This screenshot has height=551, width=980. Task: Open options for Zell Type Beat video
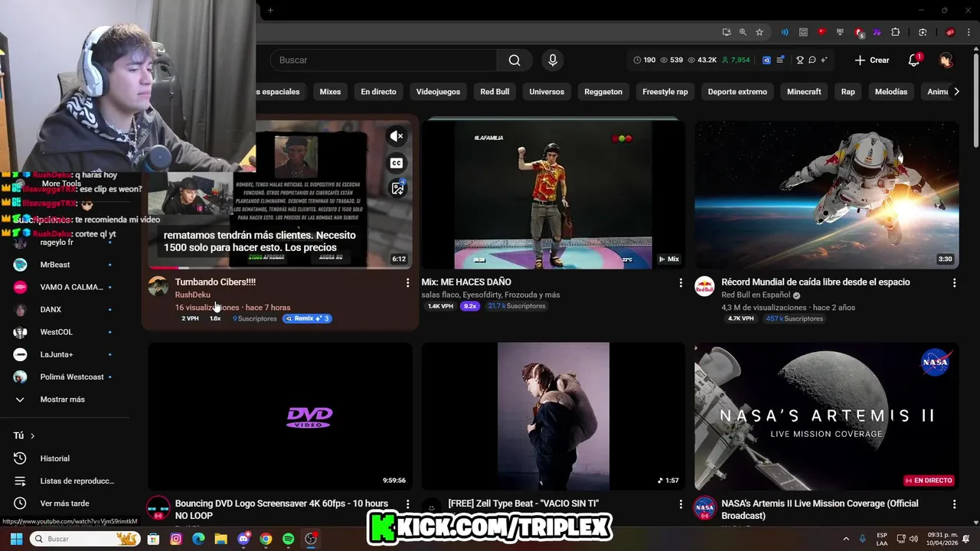click(681, 504)
